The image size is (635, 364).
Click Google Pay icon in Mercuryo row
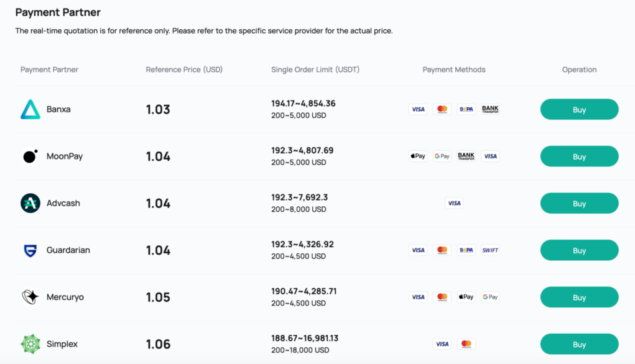point(490,297)
